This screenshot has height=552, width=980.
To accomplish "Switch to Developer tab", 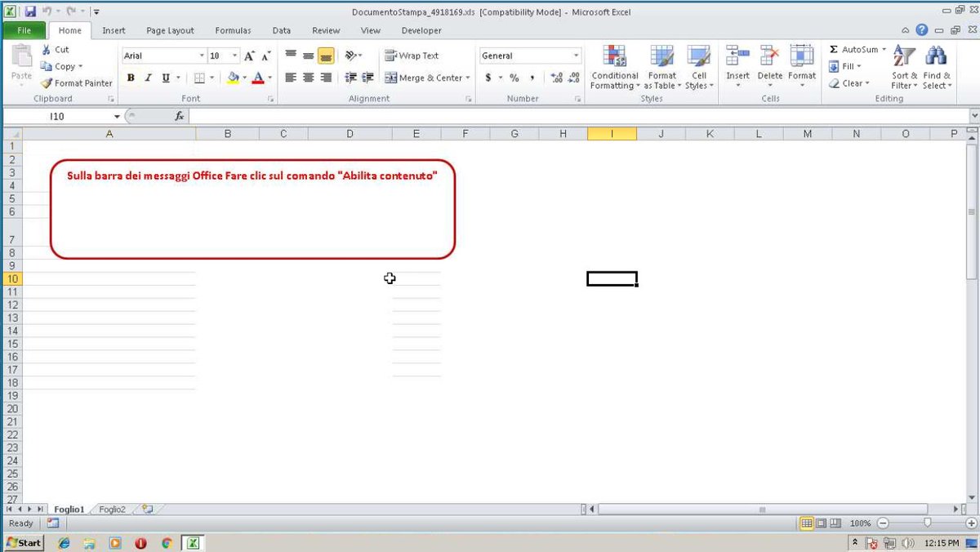I will pos(421,30).
